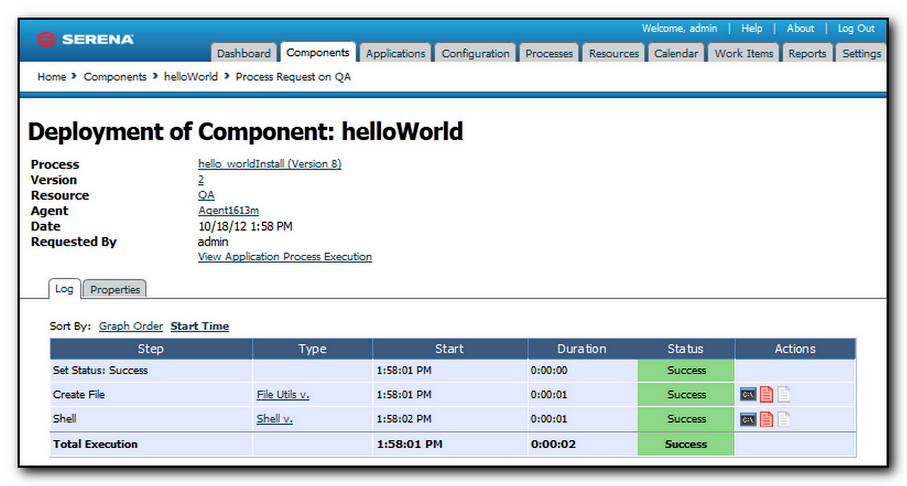Open Shell v. type link
The width and height of the screenshot is (907, 486).
274,419
